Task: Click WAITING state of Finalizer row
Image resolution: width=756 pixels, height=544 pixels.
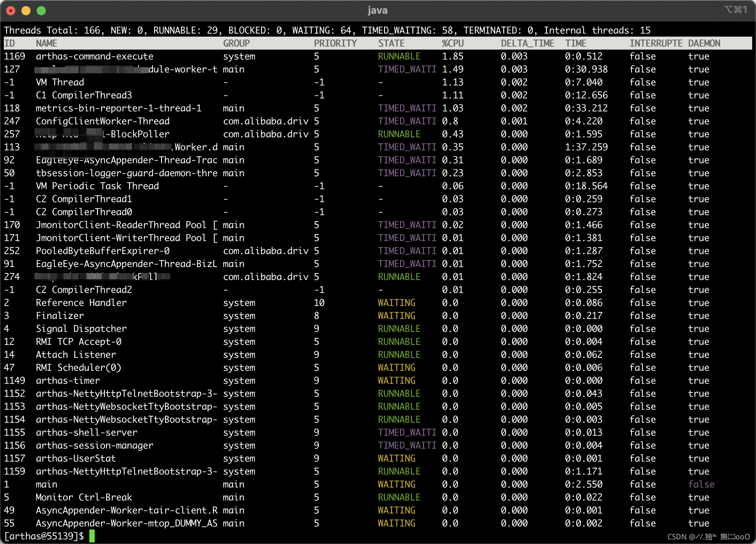Action: click(x=397, y=316)
